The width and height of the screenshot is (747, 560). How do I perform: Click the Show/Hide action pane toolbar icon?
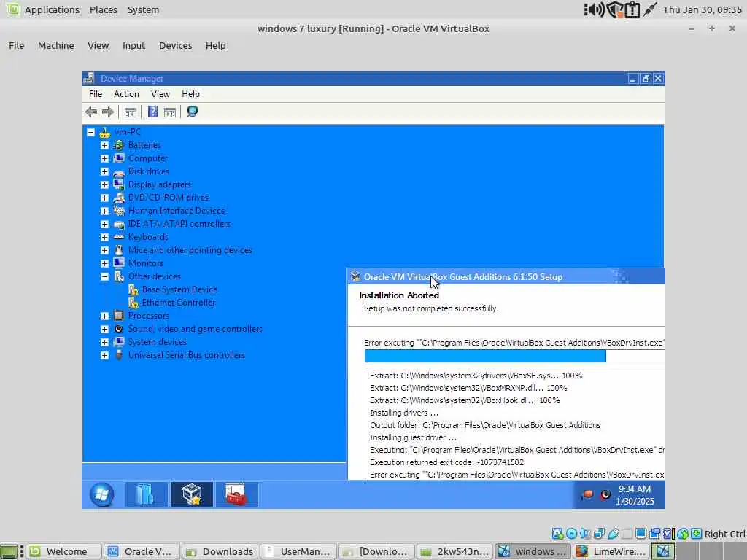click(x=169, y=112)
